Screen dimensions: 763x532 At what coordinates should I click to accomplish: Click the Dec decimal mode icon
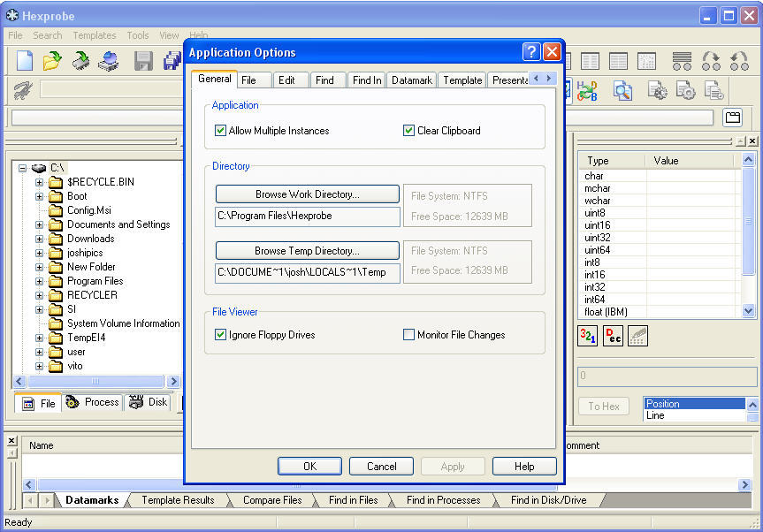pos(613,336)
